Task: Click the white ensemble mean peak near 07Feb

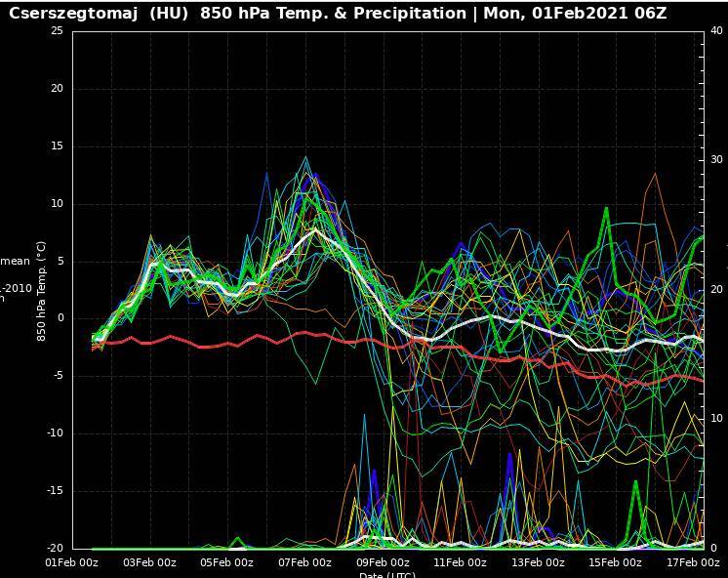Action: 314,230
